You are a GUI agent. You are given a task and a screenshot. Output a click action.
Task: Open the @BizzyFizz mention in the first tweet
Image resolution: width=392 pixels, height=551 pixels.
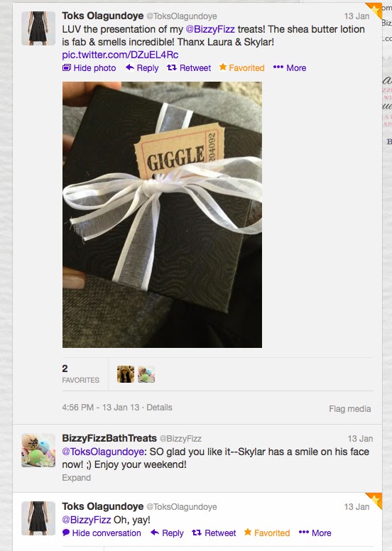pos(210,29)
